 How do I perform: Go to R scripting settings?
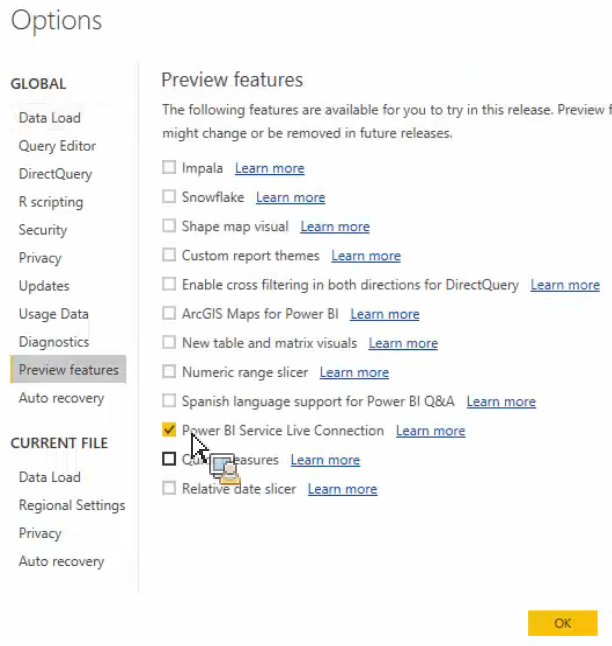pyautogui.click(x=51, y=202)
